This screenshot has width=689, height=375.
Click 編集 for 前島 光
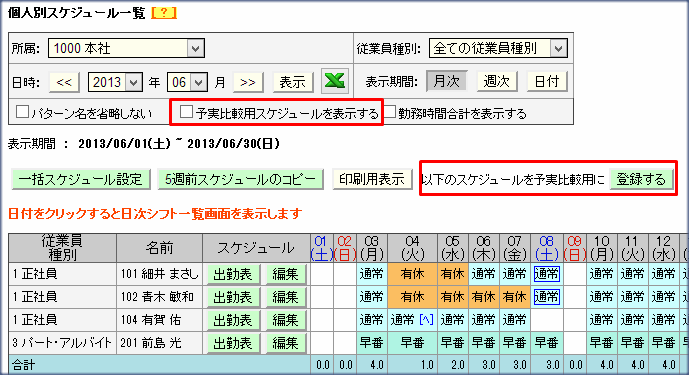[x=286, y=343]
